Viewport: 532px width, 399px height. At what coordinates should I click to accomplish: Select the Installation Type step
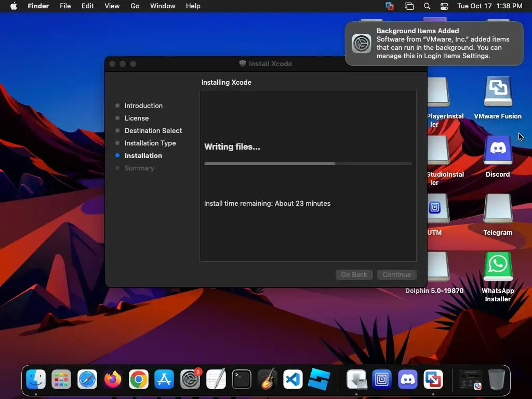[x=150, y=143]
